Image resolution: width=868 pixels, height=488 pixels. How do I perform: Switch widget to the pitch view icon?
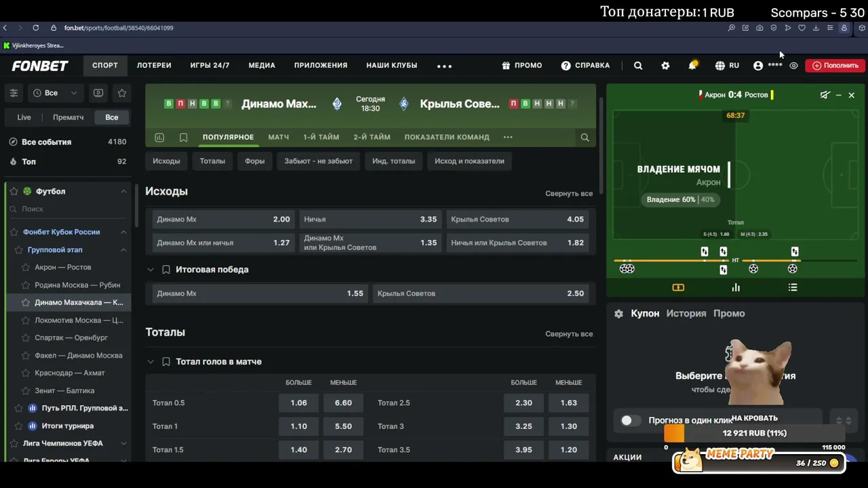tap(678, 287)
